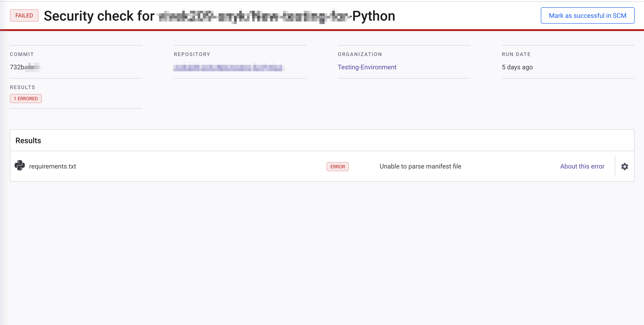Click the REPOSITORY column label
The width and height of the screenshot is (644, 325).
click(x=192, y=54)
